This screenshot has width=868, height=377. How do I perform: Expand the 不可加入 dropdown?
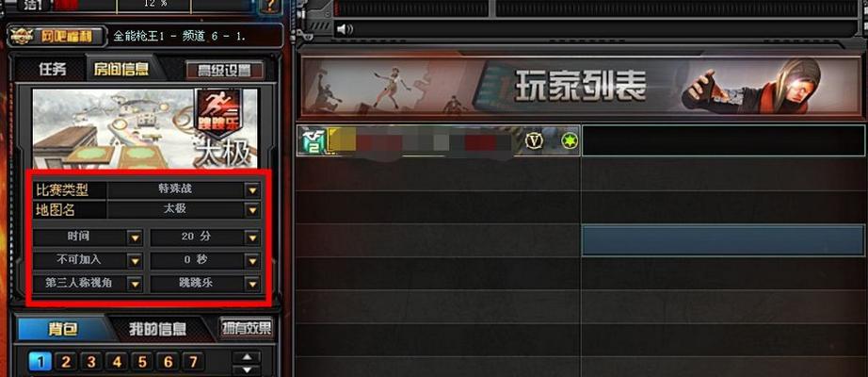[135, 260]
